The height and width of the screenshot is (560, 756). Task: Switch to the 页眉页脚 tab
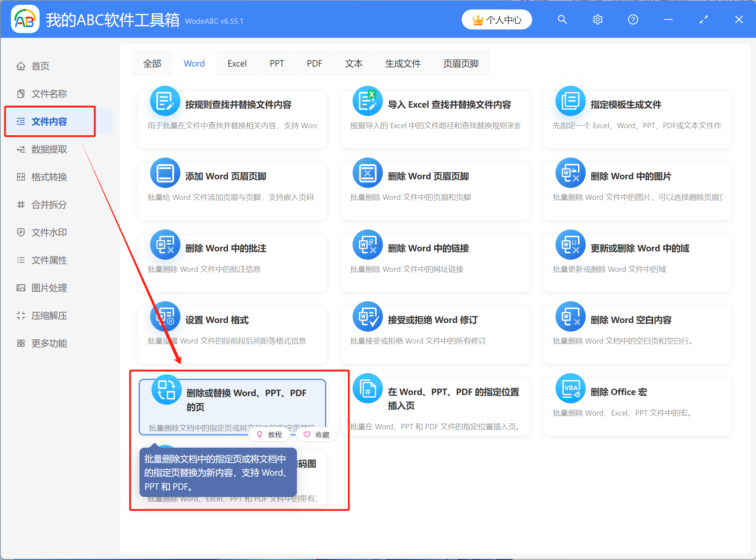pyautogui.click(x=461, y=63)
